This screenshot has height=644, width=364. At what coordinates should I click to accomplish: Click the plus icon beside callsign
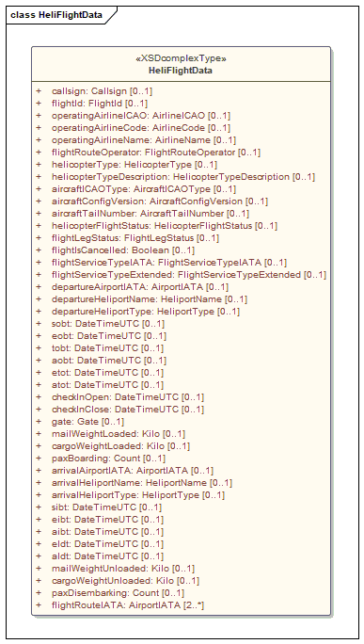click(x=39, y=90)
